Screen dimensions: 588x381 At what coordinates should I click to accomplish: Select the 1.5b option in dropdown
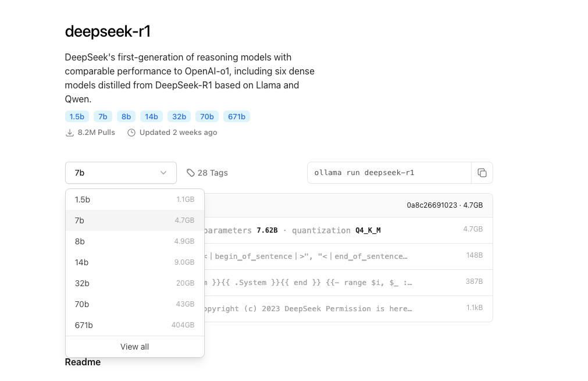[134, 200]
